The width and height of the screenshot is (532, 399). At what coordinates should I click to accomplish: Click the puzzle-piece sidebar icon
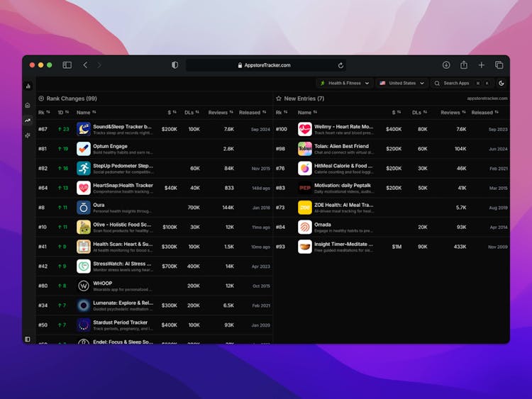coord(28,135)
